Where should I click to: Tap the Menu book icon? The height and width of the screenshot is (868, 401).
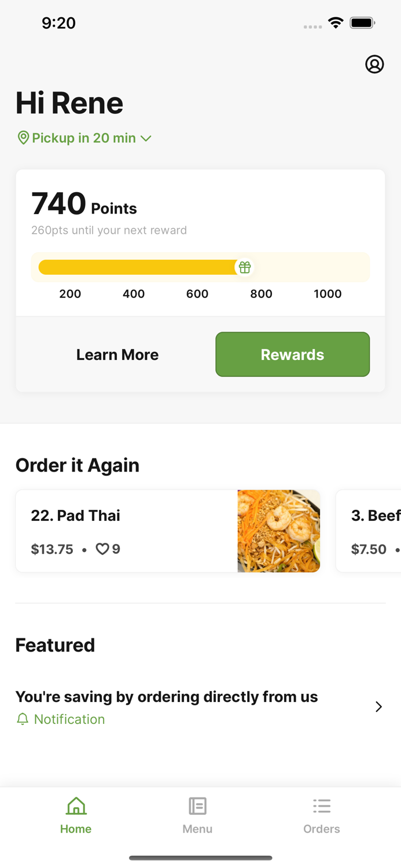click(197, 806)
